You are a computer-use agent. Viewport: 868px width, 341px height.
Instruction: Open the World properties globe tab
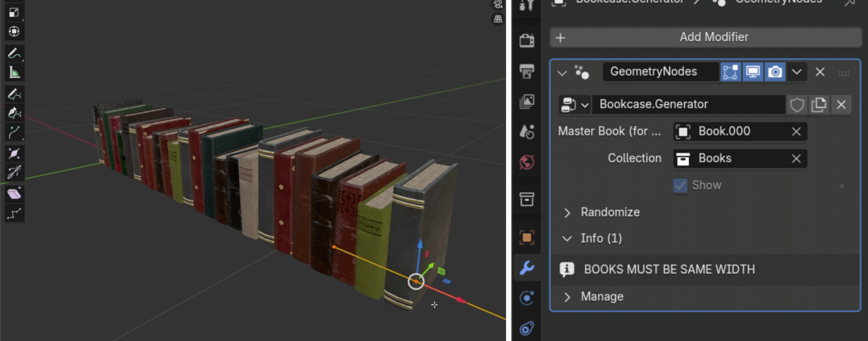click(x=527, y=162)
